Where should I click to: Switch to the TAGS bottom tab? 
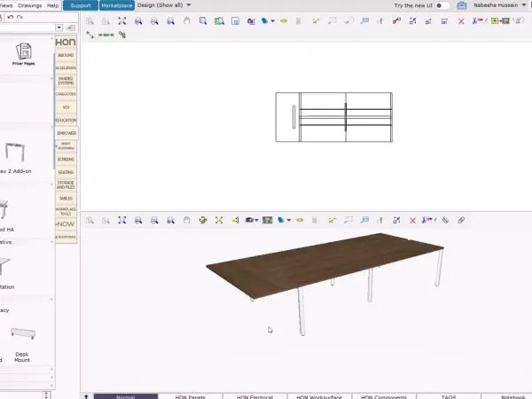pos(449,396)
